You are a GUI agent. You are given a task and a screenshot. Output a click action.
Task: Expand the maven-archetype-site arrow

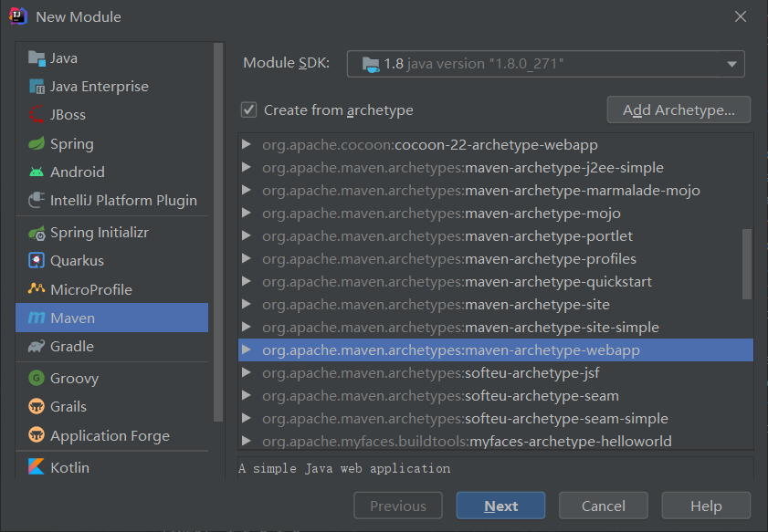(x=247, y=305)
